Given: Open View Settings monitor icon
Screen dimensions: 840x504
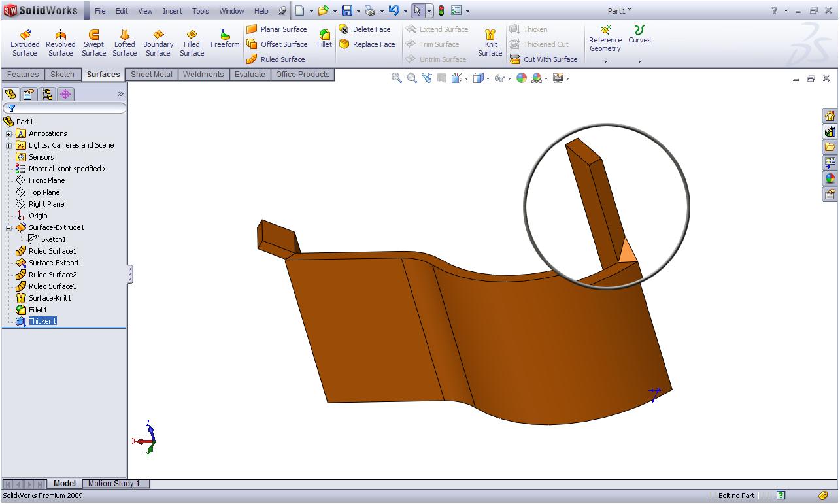Looking at the screenshot, I should pyautogui.click(x=558, y=78).
